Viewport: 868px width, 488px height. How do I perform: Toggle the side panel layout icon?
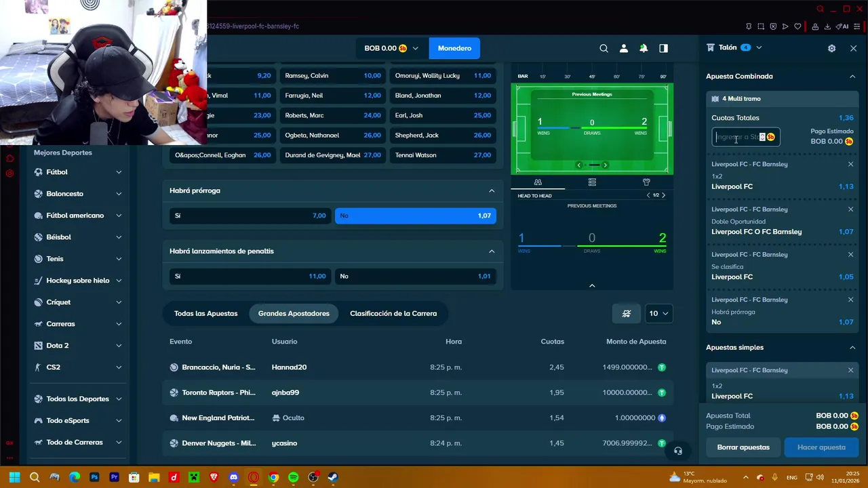tap(663, 48)
